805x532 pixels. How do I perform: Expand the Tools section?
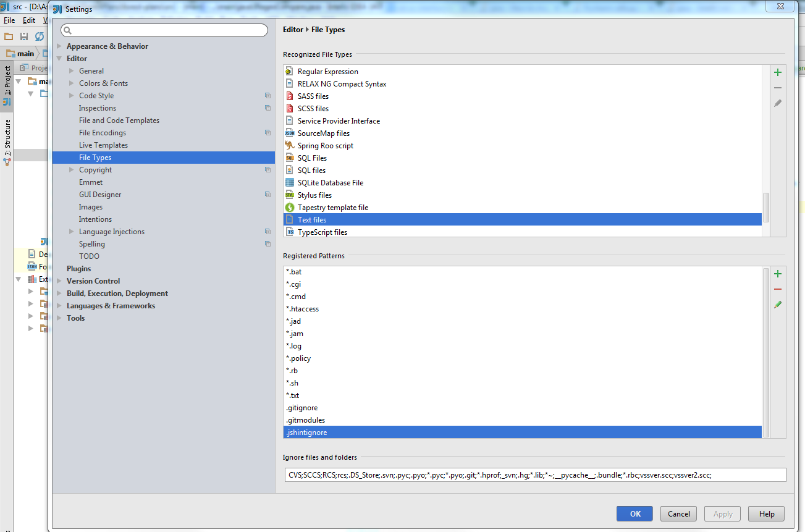pos(59,318)
